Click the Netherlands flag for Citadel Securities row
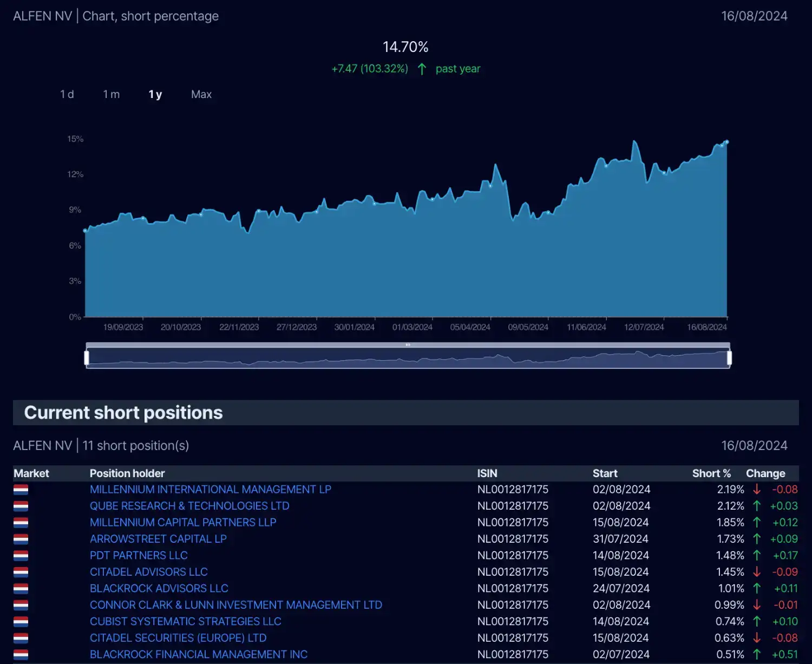 tap(21, 639)
